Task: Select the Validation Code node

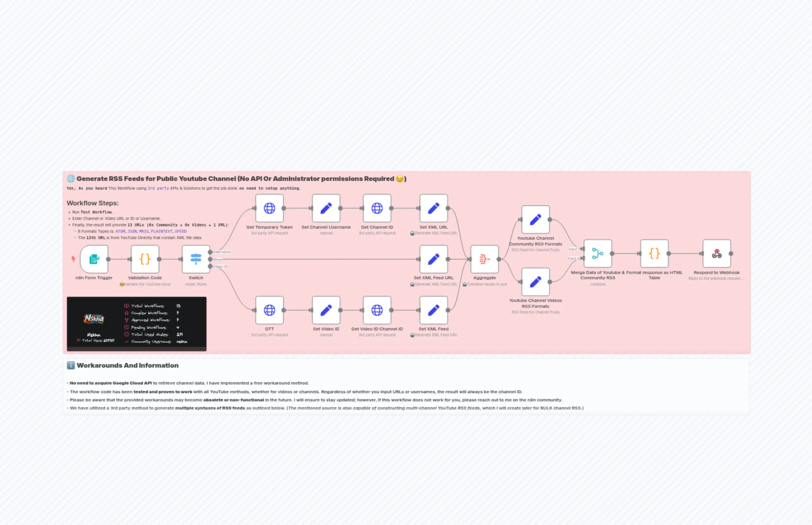Action: click(145, 259)
